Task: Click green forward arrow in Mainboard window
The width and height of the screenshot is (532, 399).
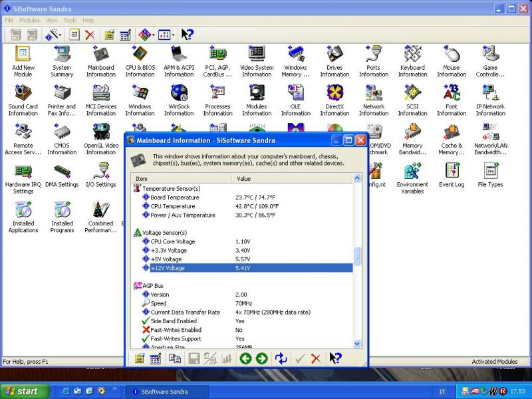Action: click(x=261, y=358)
